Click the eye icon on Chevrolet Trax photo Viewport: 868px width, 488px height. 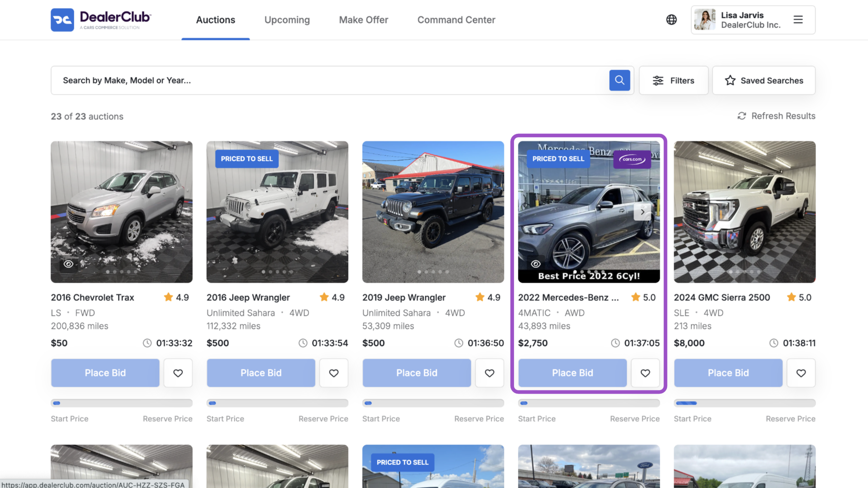click(68, 264)
